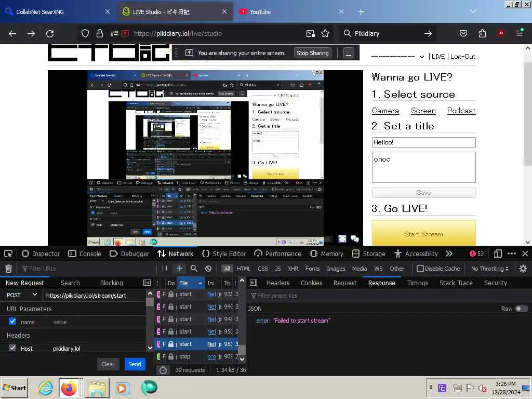Open the No Throttling dropdown
The image size is (532, 399).
coord(490,269)
